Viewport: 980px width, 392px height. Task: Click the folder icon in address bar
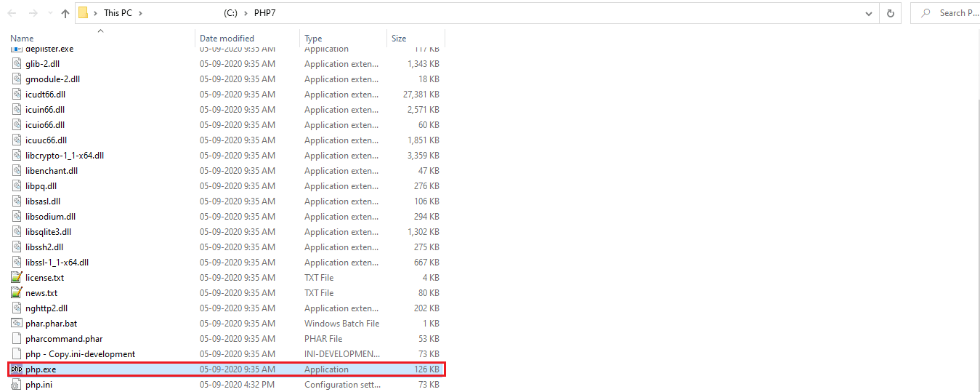tap(84, 13)
